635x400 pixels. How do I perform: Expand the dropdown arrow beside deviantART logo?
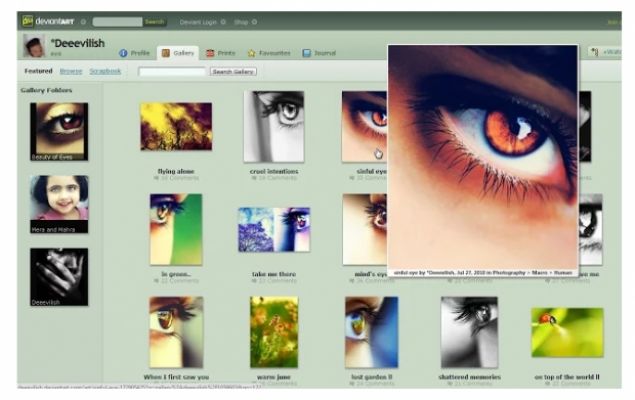pos(83,21)
